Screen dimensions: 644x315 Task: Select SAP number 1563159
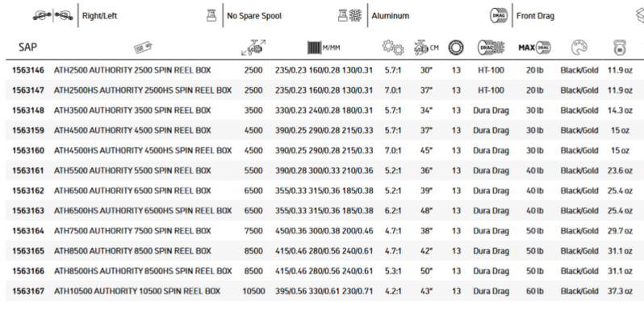pyautogui.click(x=28, y=130)
